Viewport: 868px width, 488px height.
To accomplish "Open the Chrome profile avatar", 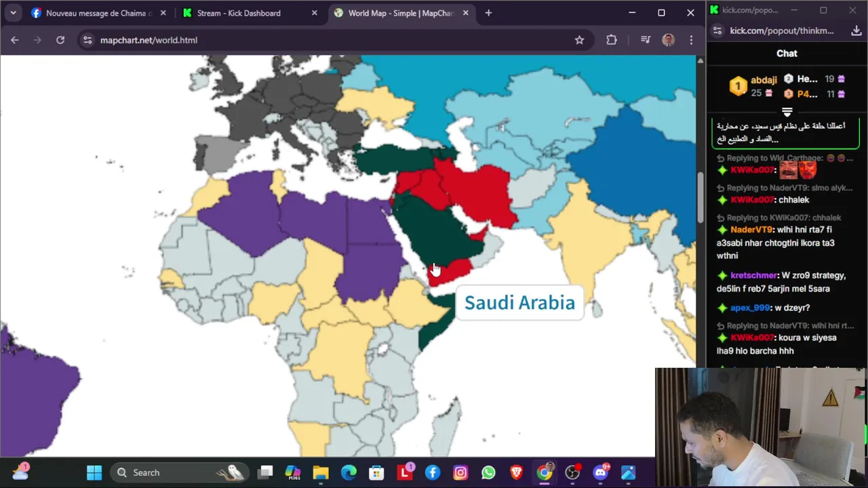I will [668, 40].
